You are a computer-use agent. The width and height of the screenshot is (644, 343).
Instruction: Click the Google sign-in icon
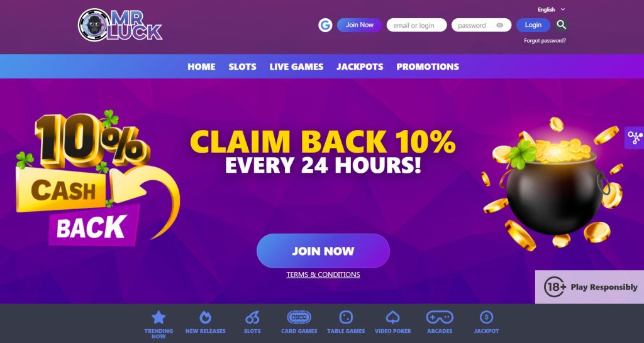325,25
